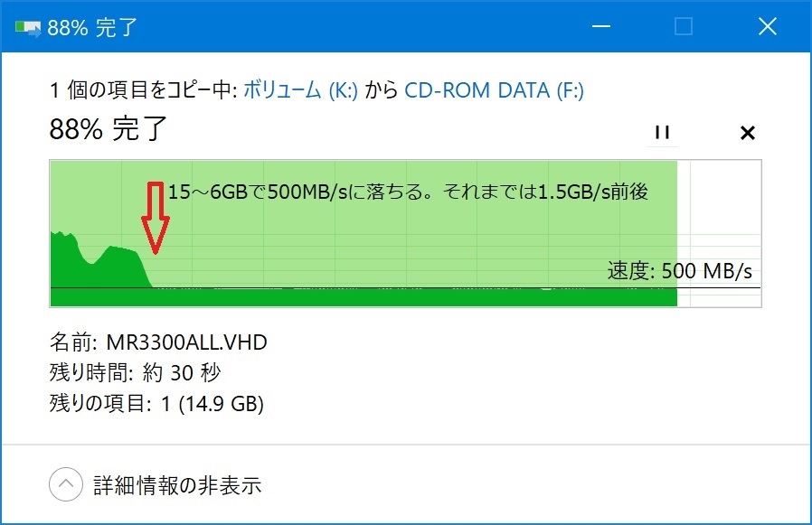812x525 pixels.
Task: Pause the file copy operation
Action: click(x=662, y=133)
